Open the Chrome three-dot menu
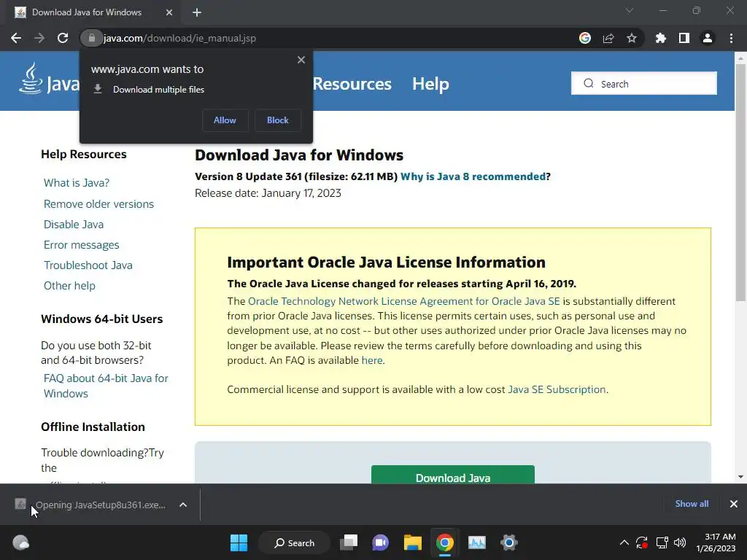This screenshot has height=560, width=747. coord(731,38)
